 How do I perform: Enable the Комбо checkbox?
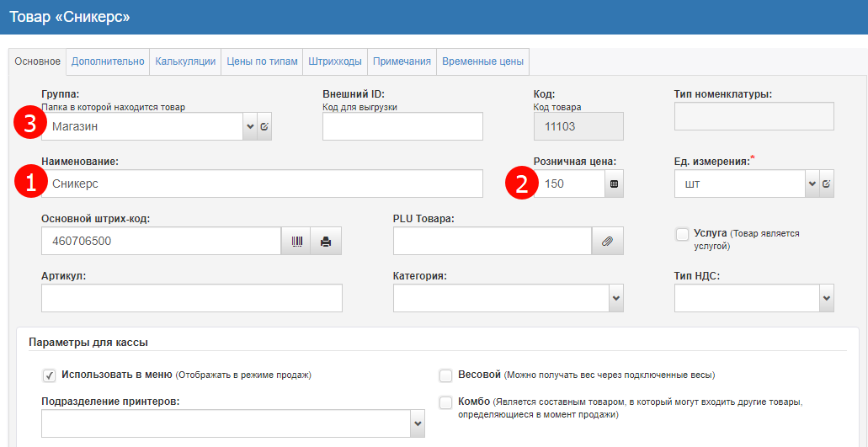[446, 402]
